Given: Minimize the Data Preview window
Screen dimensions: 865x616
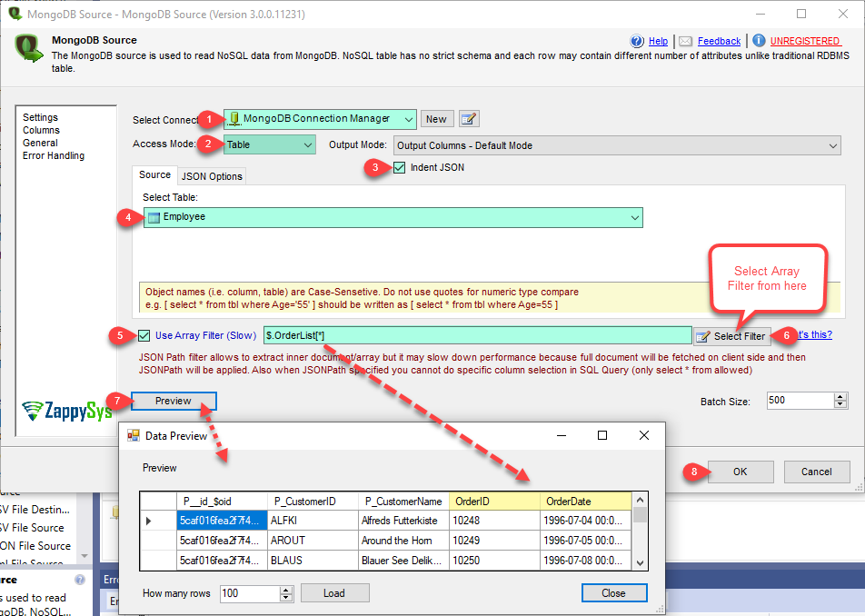Looking at the screenshot, I should pos(562,436).
